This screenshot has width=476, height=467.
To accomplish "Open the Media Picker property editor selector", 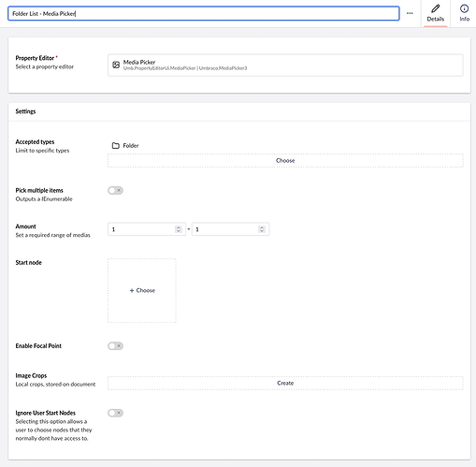I will point(285,66).
